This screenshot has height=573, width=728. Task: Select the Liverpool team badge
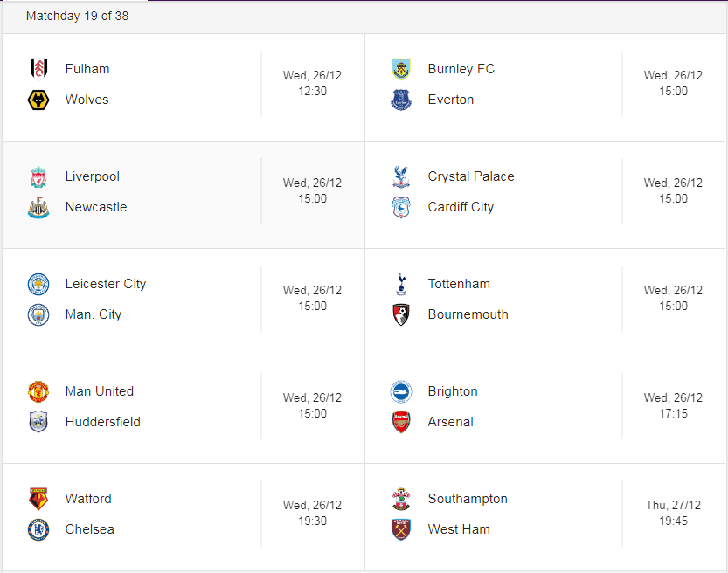coord(38,176)
